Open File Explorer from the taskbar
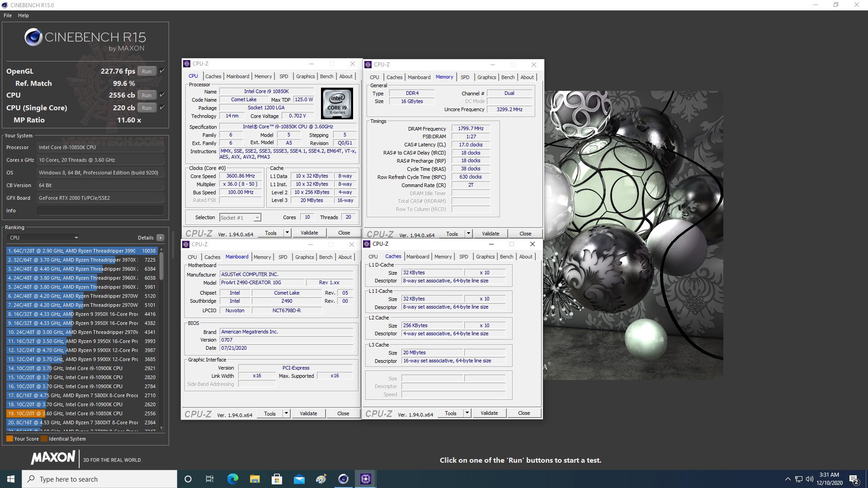Screen dimensions: 868x488 coord(255,479)
